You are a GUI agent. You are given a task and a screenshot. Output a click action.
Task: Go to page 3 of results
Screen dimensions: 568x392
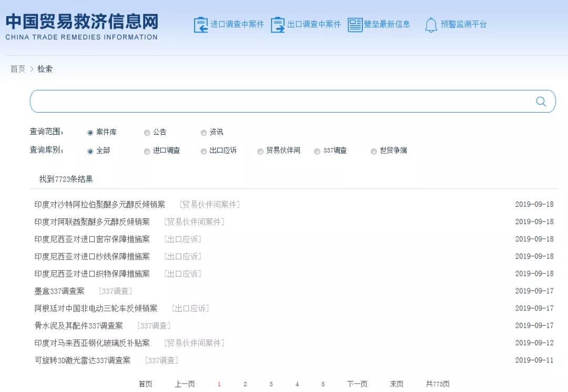tap(271, 384)
